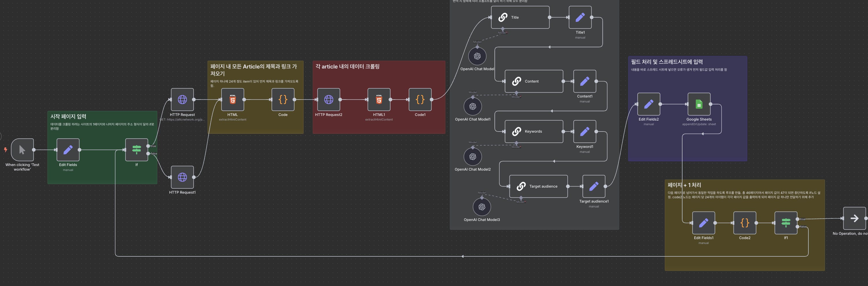Select the 'When clicking Test workflow' trigger node
868x286 pixels.
point(22,150)
